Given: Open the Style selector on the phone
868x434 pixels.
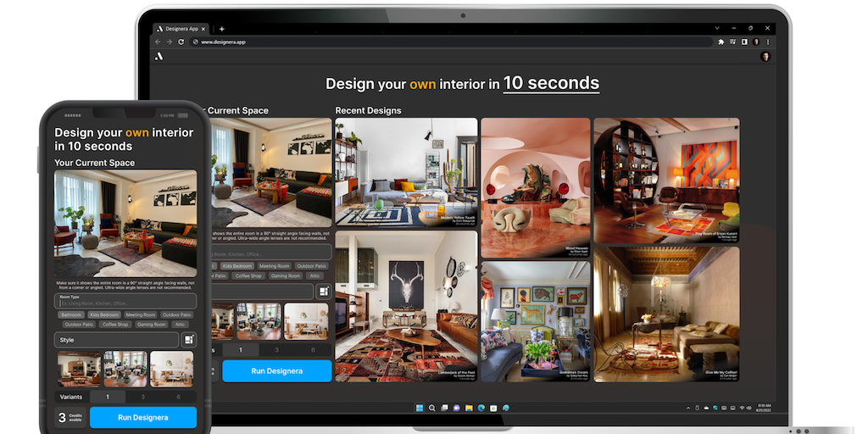Looking at the screenshot, I should coord(116,340).
